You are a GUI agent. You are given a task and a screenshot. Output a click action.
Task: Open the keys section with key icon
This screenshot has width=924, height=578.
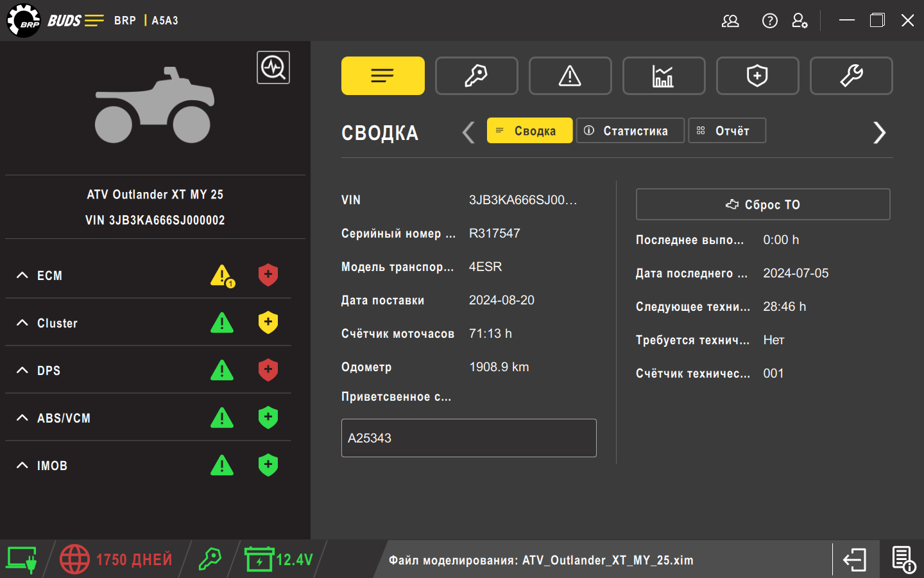click(x=476, y=76)
